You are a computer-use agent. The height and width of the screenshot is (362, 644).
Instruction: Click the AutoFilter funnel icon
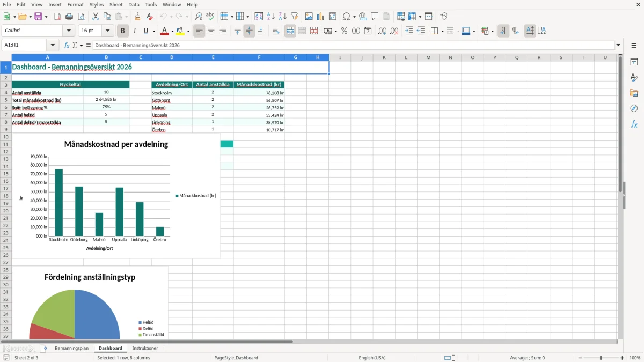[x=294, y=17]
